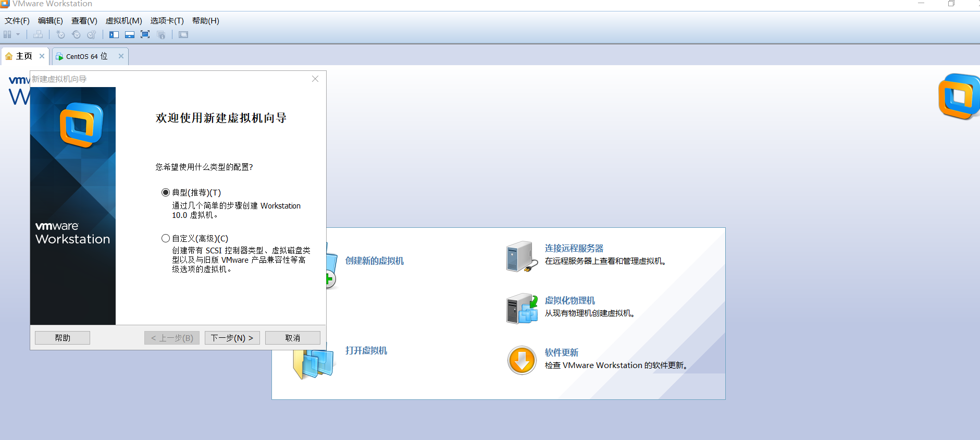Screen dimensions: 980x440
Task: Switch to the 主页 tab
Action: point(24,56)
